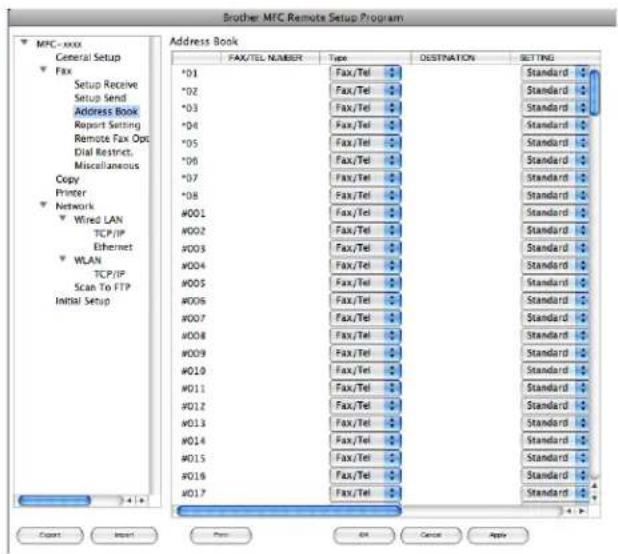This screenshot has width=618, height=554.
Task: Open Type dropdown for row #013
Action: pyautogui.click(x=366, y=423)
